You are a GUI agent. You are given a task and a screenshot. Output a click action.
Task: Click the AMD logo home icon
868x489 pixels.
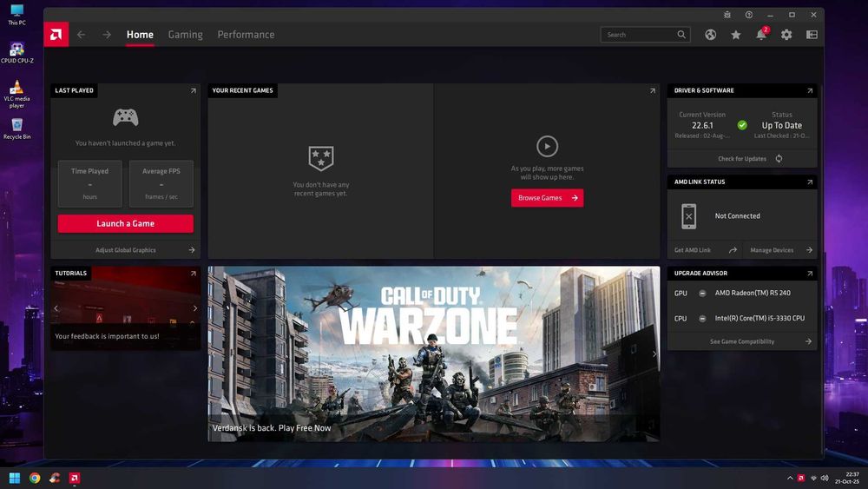56,35
